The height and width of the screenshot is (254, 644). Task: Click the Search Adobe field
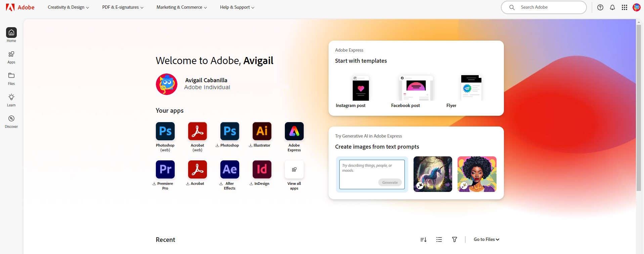click(544, 7)
